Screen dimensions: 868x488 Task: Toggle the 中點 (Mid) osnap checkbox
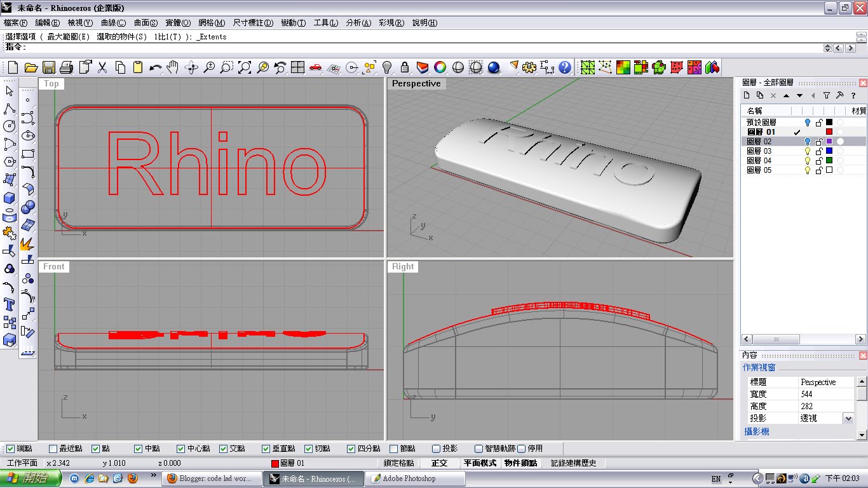point(139,449)
